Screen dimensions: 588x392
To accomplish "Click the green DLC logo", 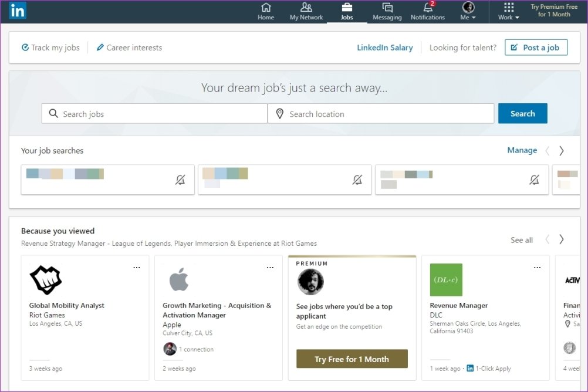I will 446,280.
